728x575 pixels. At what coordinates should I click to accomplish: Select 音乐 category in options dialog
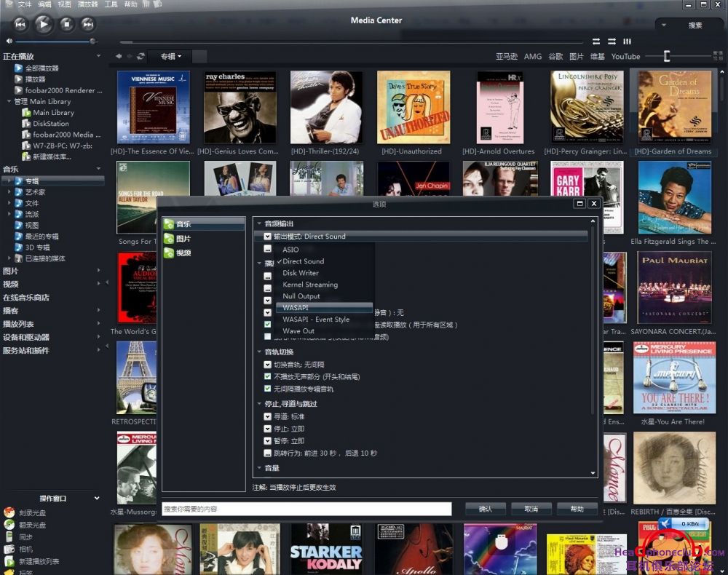[x=204, y=224]
